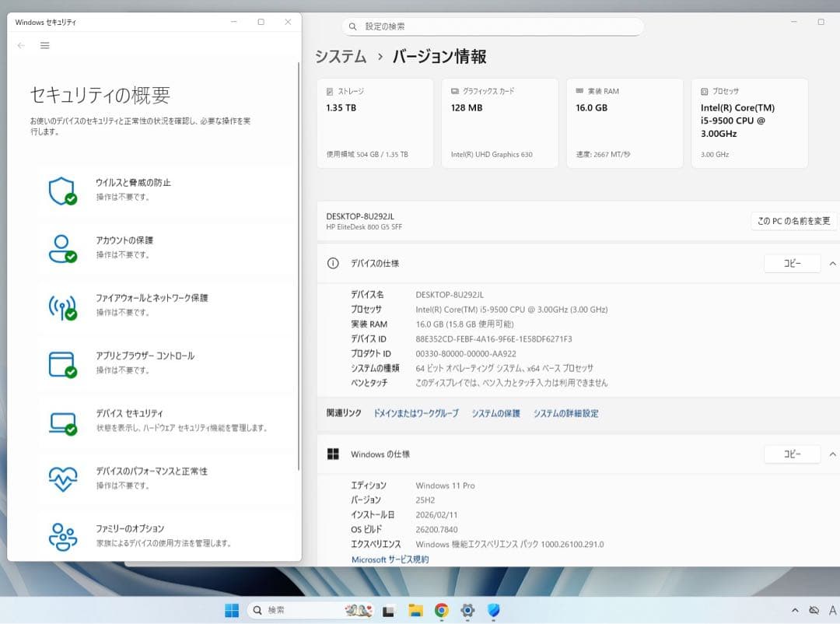Open the アカウントの保護 entry
Viewport: 840px width, 624px height.
pyautogui.click(x=166, y=249)
